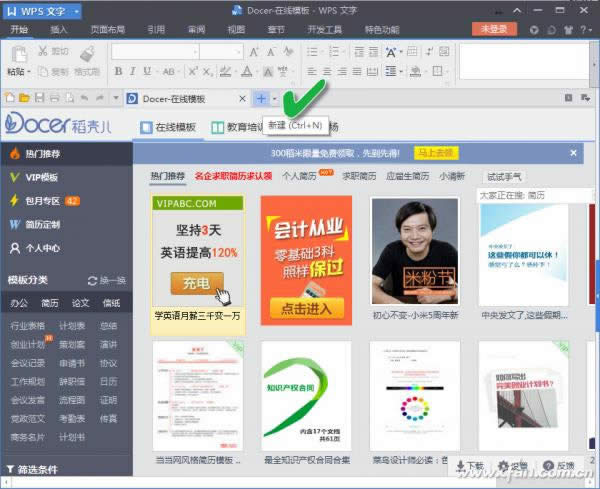Click the bullet list icon

click(312, 52)
